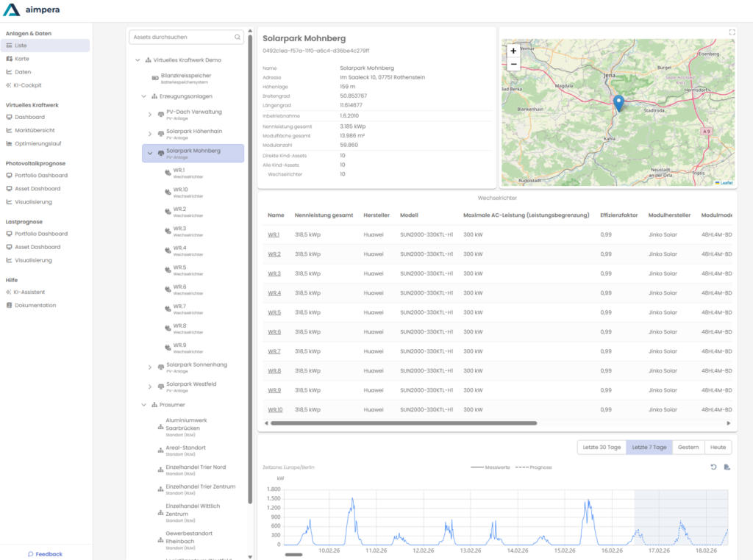Image resolution: width=753 pixels, height=560 pixels.
Task: Select the Letzte 30 Tage time range
Action: (x=602, y=448)
